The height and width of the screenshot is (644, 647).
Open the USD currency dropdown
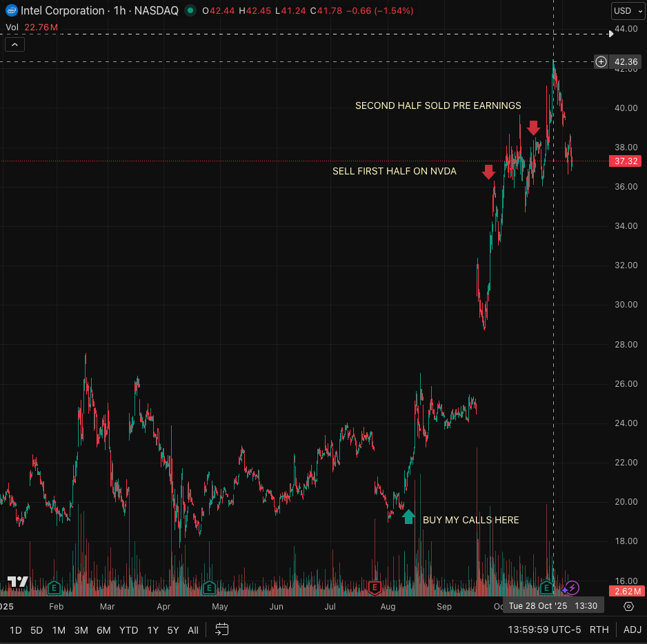click(x=628, y=11)
